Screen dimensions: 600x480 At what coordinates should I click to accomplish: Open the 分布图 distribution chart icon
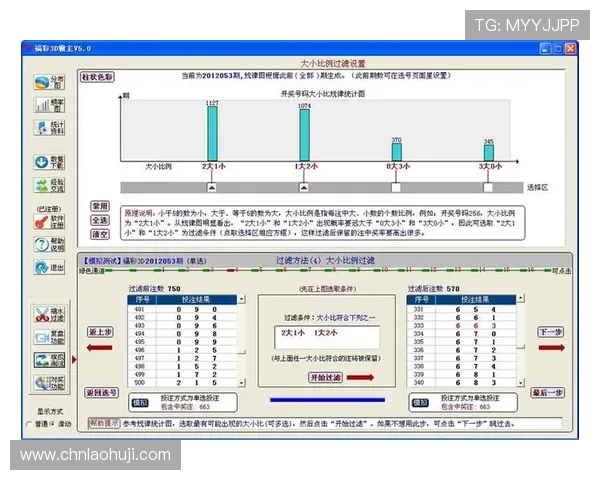pyautogui.click(x=49, y=82)
